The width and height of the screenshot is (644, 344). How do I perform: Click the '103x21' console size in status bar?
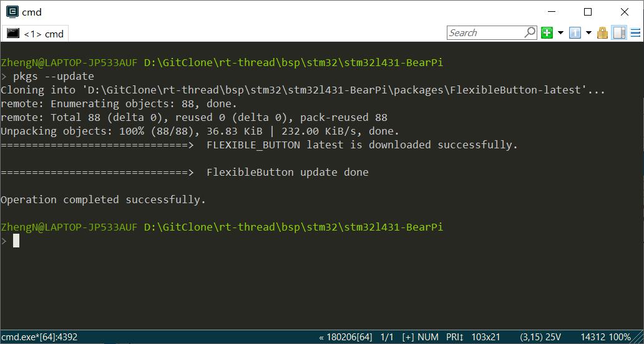[485, 337]
